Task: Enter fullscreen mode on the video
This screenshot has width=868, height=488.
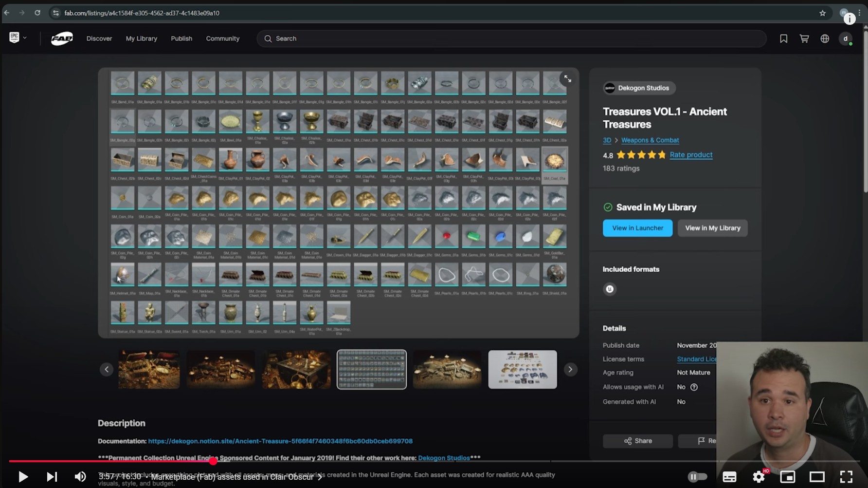Action: pyautogui.click(x=846, y=477)
